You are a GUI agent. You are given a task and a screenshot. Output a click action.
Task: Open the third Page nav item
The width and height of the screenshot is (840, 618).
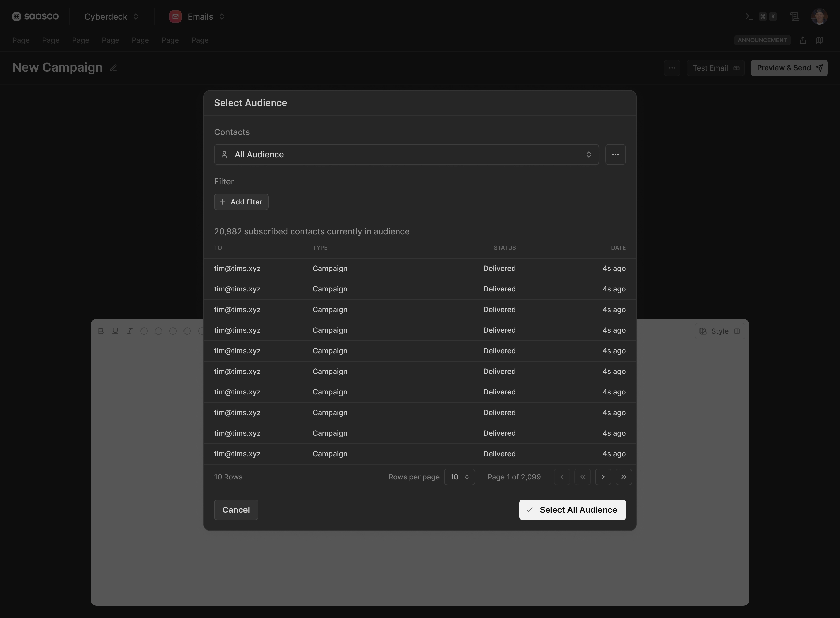(x=81, y=40)
